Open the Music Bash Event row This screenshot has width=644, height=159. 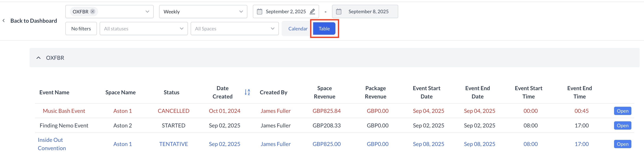[622, 111]
